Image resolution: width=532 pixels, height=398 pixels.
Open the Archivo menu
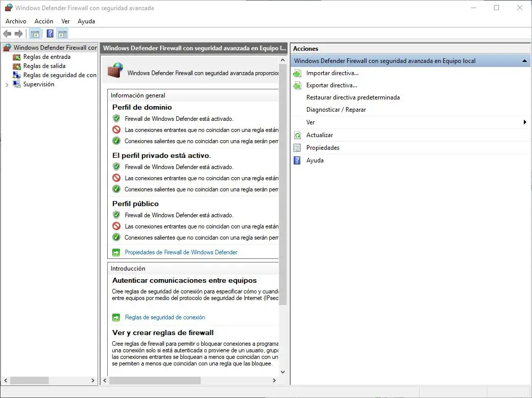point(16,21)
